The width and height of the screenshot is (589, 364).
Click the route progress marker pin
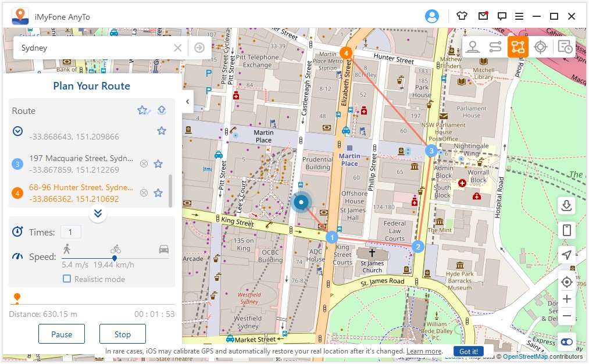[x=17, y=298]
